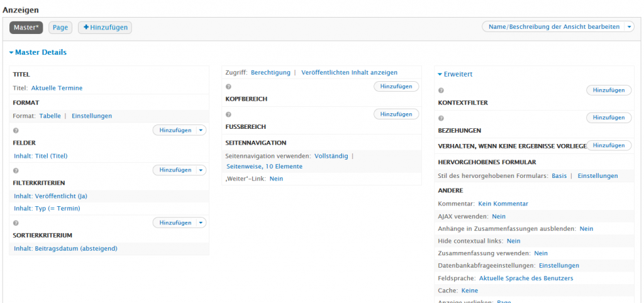This screenshot has width=644, height=303.
Task: Click help icon above Felder section
Action: click(x=16, y=130)
